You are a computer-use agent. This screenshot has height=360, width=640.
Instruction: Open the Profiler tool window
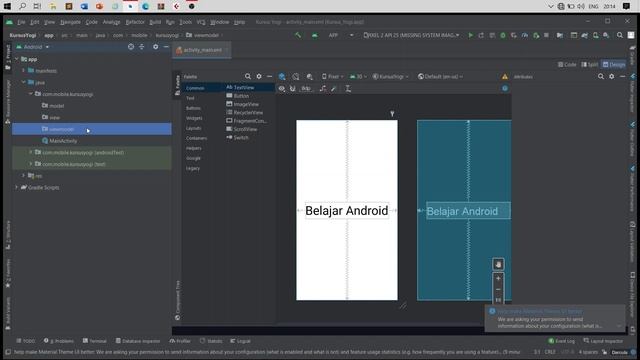click(x=180, y=341)
